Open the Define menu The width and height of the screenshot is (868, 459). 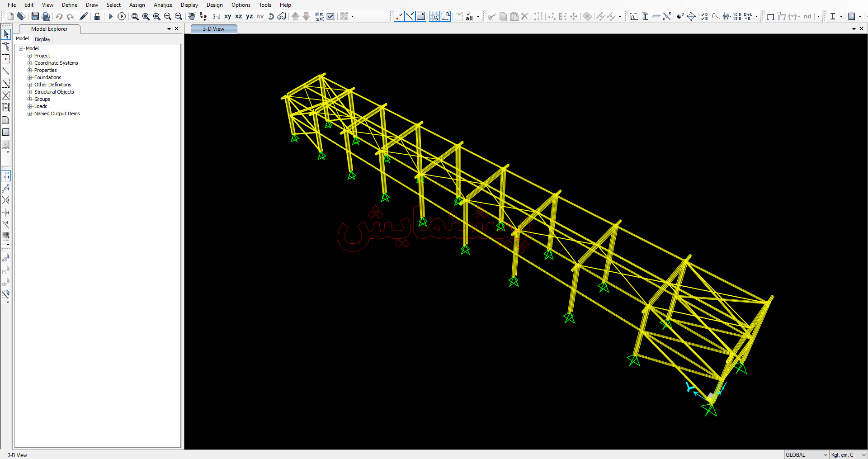[x=70, y=5]
